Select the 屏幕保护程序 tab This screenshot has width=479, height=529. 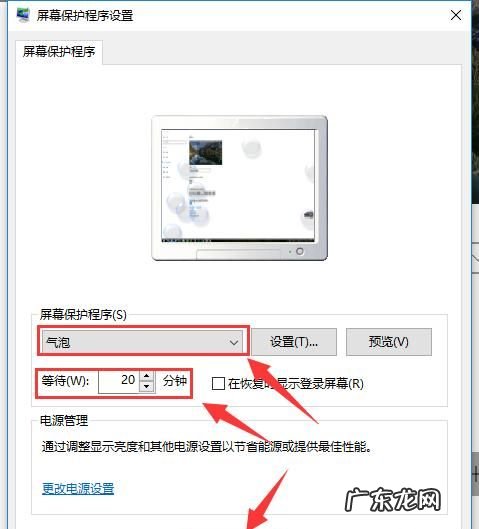pos(59,52)
